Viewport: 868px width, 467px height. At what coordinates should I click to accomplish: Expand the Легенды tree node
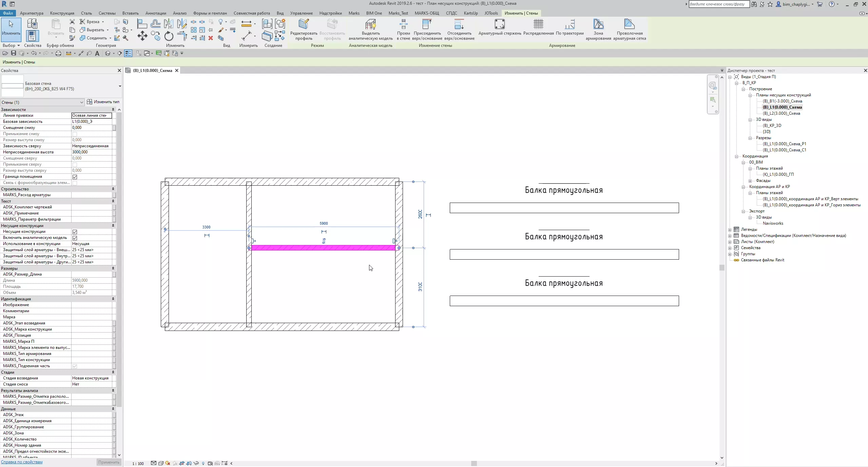[730, 230]
